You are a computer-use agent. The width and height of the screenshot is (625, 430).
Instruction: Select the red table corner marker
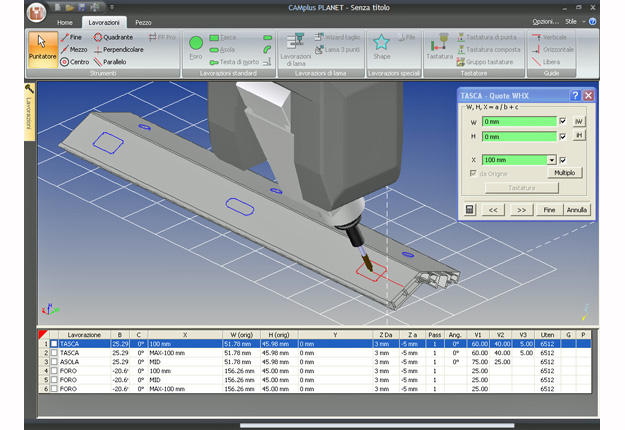point(43,334)
